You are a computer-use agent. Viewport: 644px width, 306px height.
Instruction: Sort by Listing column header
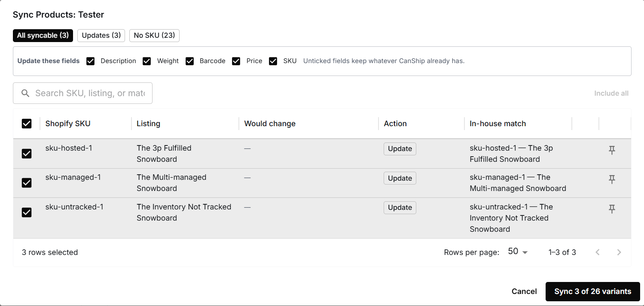tap(148, 124)
